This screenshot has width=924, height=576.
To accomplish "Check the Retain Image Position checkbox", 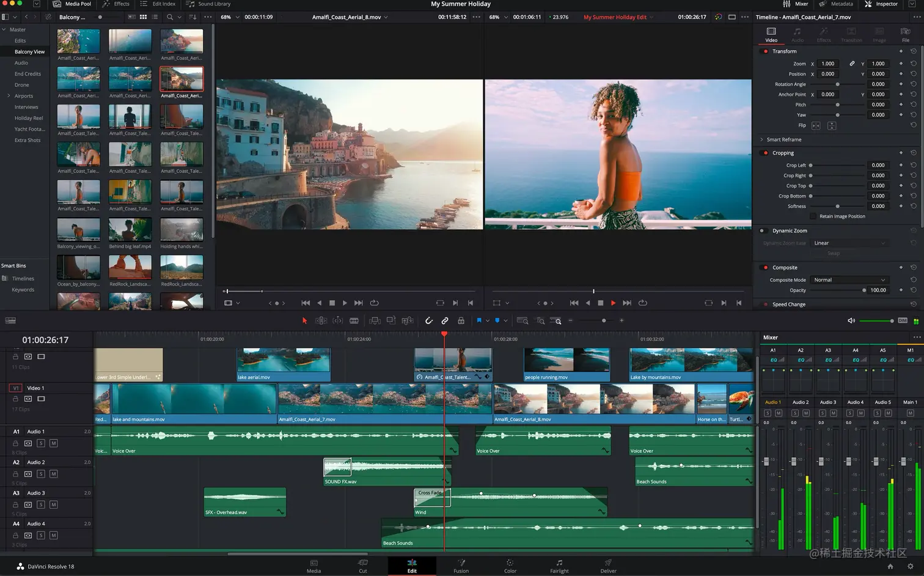I will (813, 216).
